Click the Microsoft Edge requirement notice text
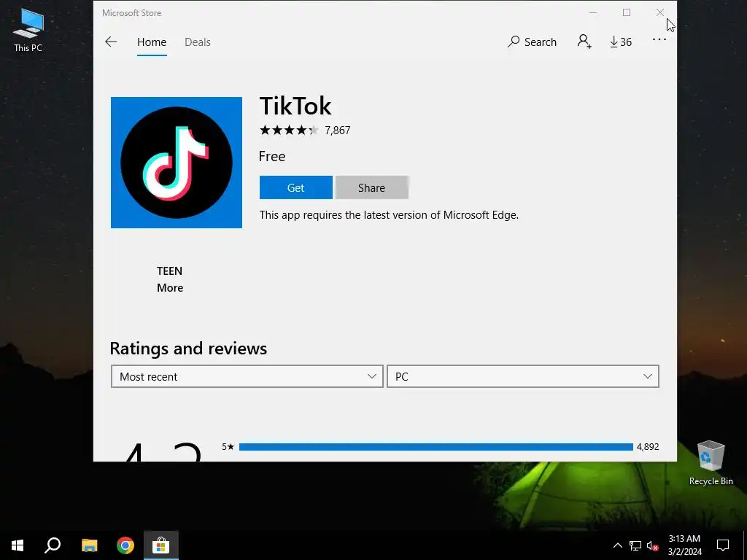The height and width of the screenshot is (560, 747). coord(389,215)
